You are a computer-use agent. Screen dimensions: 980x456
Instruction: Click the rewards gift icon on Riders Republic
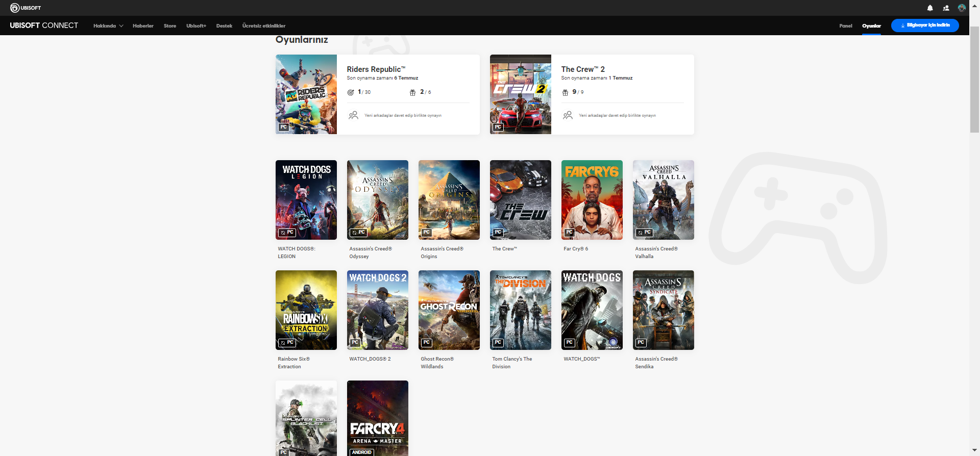pos(412,92)
